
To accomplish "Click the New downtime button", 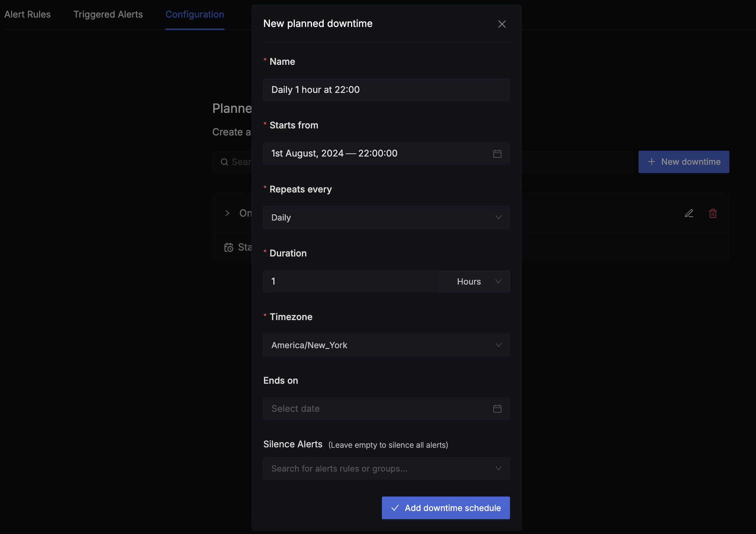I will [684, 162].
